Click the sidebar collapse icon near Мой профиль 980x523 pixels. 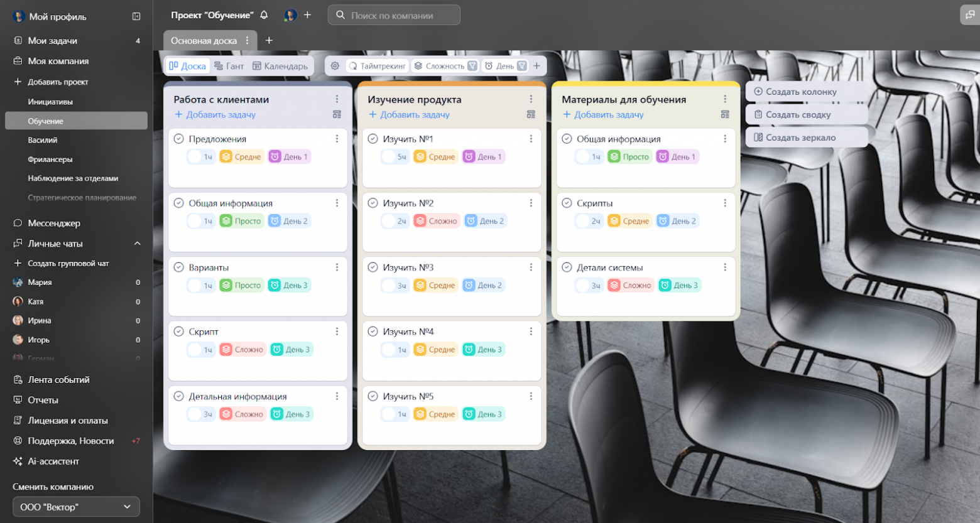136,16
